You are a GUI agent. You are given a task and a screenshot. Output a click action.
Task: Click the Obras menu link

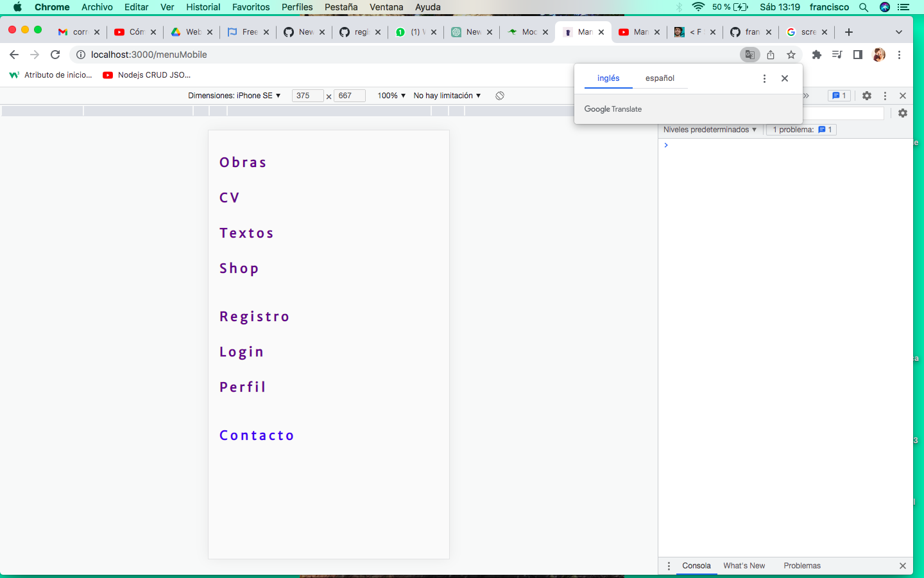[x=243, y=162]
